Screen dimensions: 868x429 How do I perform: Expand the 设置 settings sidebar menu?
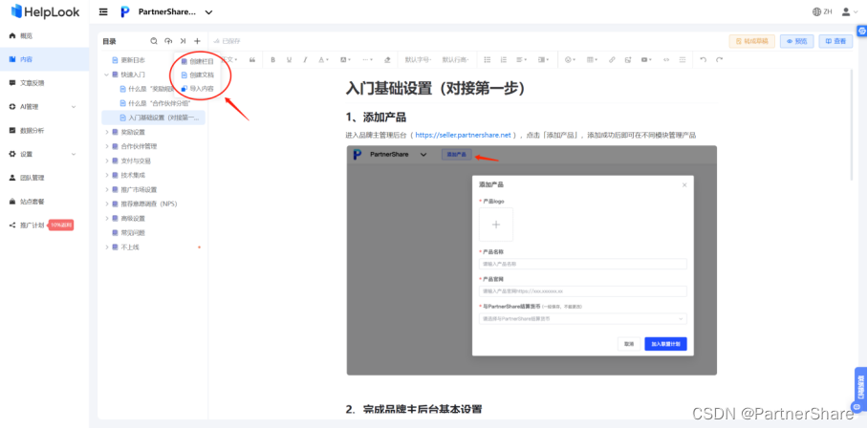pyautogui.click(x=44, y=155)
